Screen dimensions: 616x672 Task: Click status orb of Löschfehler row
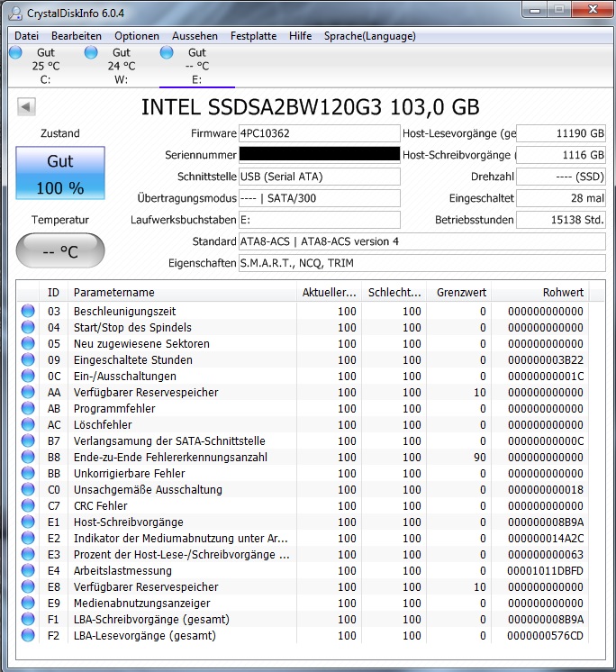tap(28, 424)
